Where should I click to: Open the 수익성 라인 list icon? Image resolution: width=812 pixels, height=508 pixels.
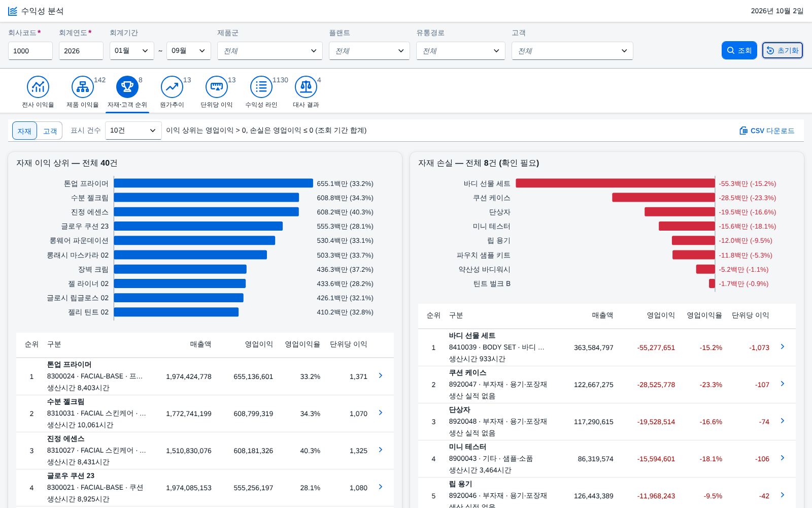261,87
